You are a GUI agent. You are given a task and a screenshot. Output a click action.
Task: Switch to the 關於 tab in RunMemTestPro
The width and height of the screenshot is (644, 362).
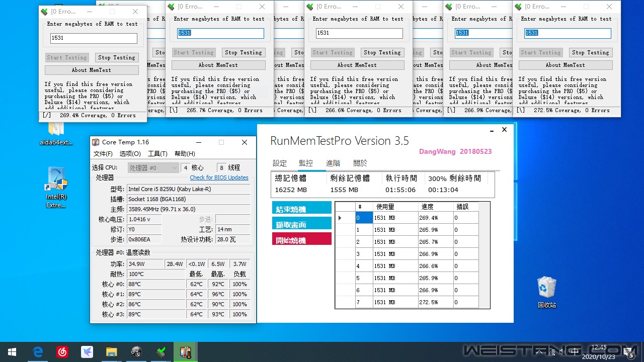[x=360, y=163]
